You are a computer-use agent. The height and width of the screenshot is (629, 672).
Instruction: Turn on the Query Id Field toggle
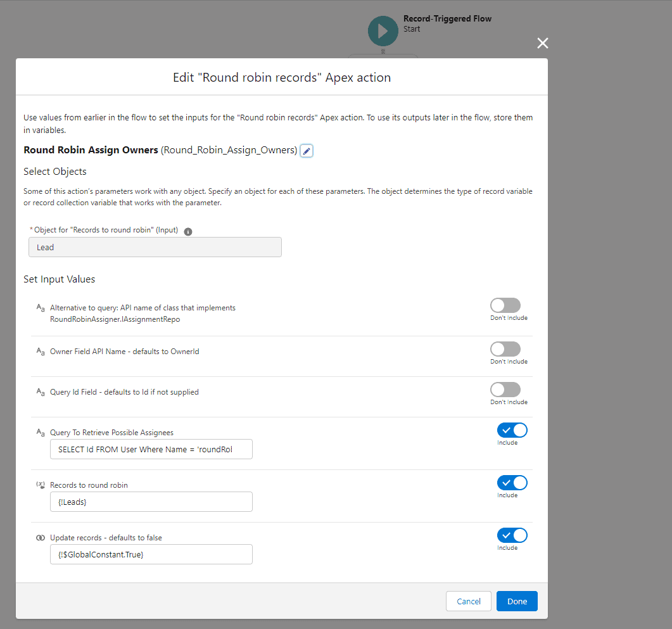(x=505, y=390)
